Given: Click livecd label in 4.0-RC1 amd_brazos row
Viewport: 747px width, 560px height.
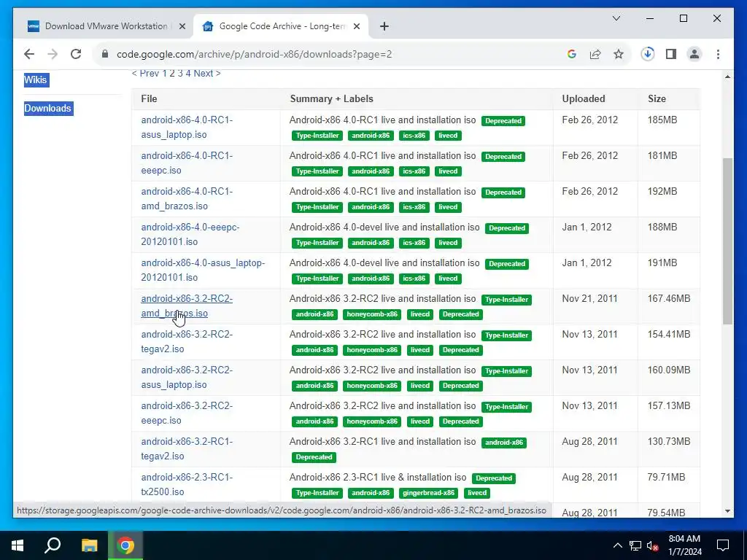Looking at the screenshot, I should point(448,206).
